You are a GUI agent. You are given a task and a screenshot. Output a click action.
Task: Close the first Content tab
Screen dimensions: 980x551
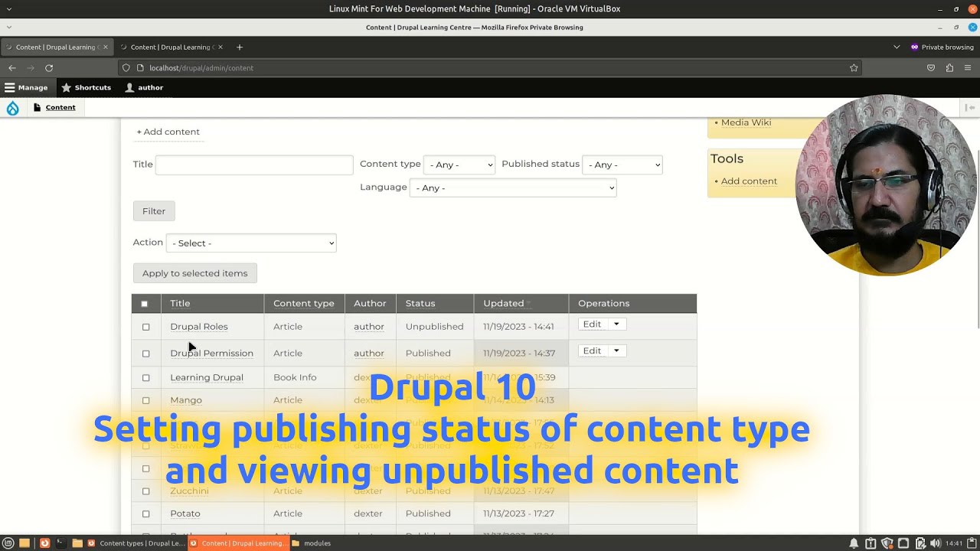pyautogui.click(x=106, y=47)
